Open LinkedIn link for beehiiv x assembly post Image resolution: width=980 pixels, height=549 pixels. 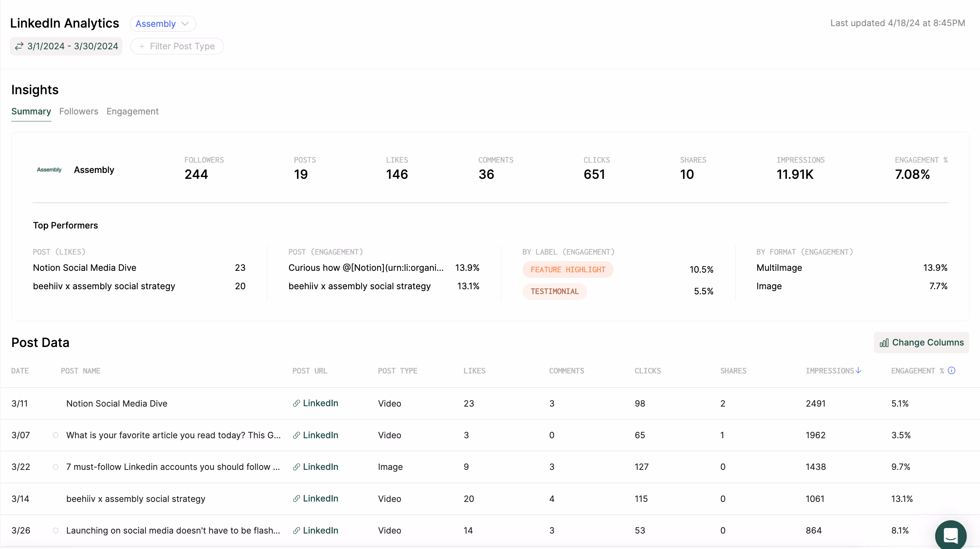[320, 499]
